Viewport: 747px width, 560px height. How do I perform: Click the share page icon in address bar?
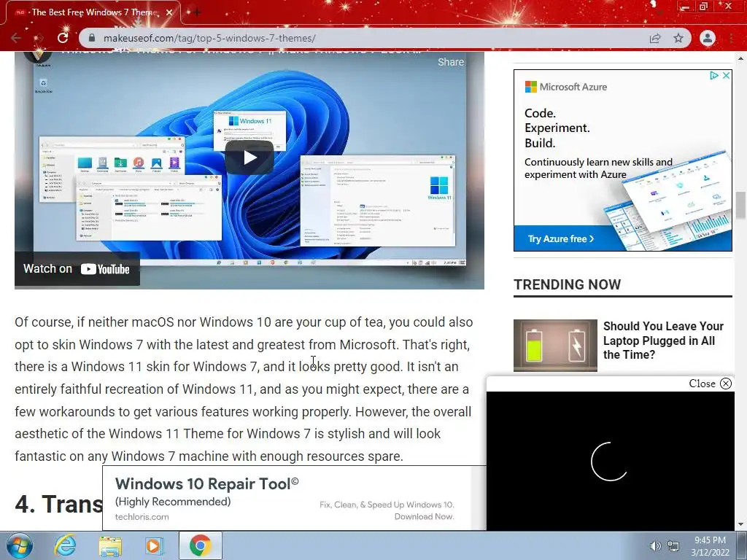pyautogui.click(x=655, y=38)
